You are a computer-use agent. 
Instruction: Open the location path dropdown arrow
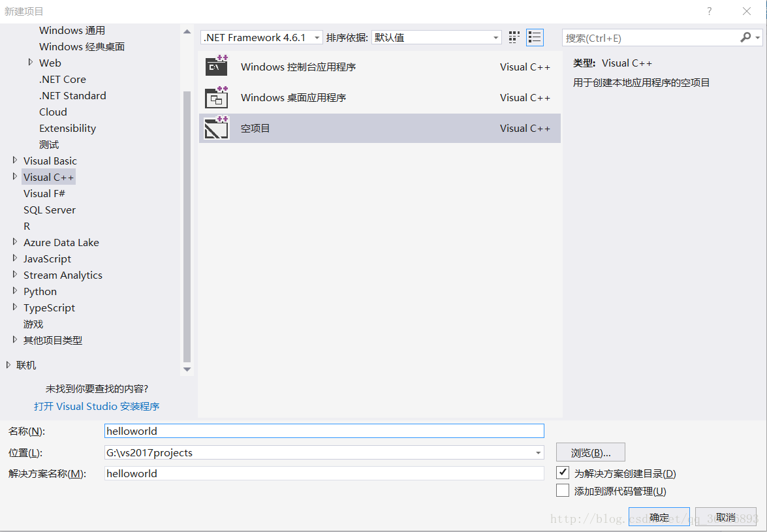click(538, 453)
